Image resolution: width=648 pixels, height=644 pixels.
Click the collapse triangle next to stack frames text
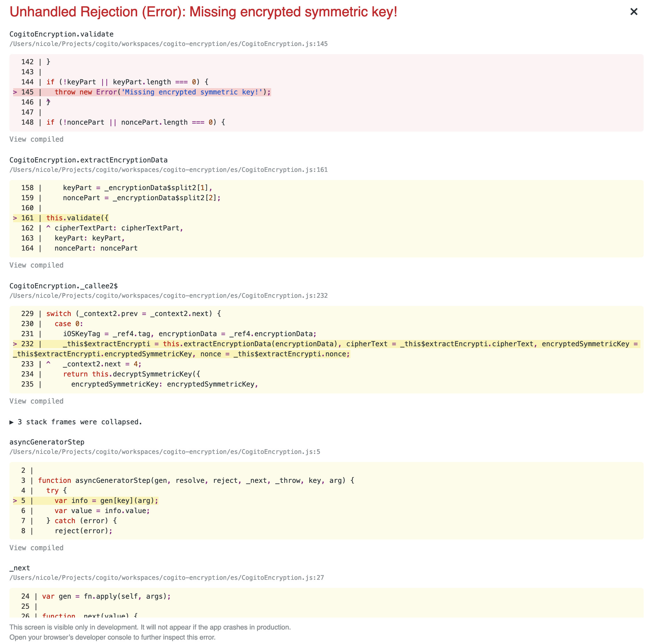12,422
